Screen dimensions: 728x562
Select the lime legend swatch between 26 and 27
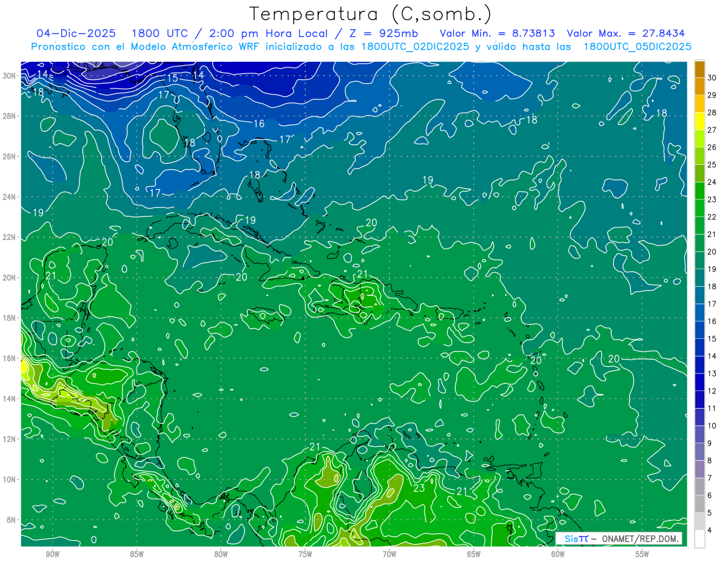pos(699,139)
